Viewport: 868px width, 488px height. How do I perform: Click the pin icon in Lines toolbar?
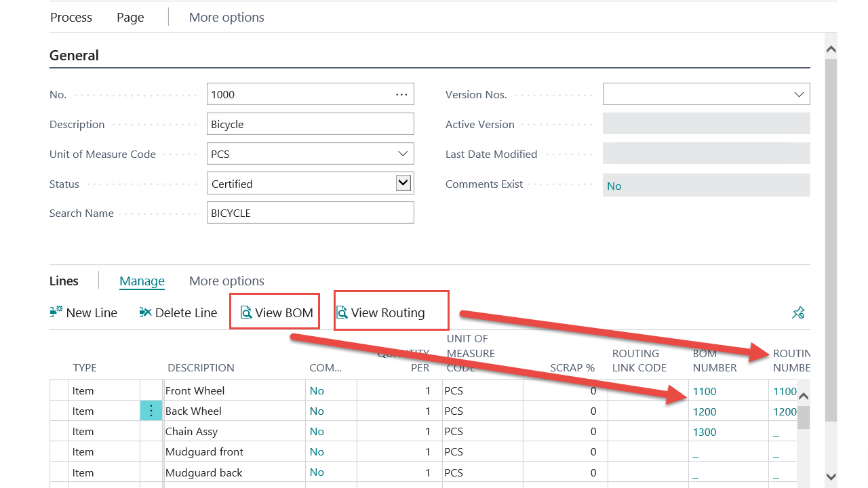[x=798, y=312]
